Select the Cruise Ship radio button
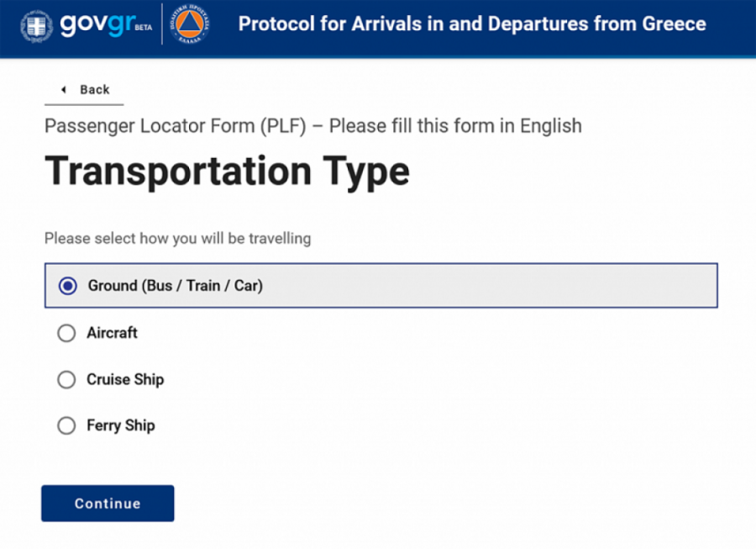Screen dimensions: 756x549 66,380
